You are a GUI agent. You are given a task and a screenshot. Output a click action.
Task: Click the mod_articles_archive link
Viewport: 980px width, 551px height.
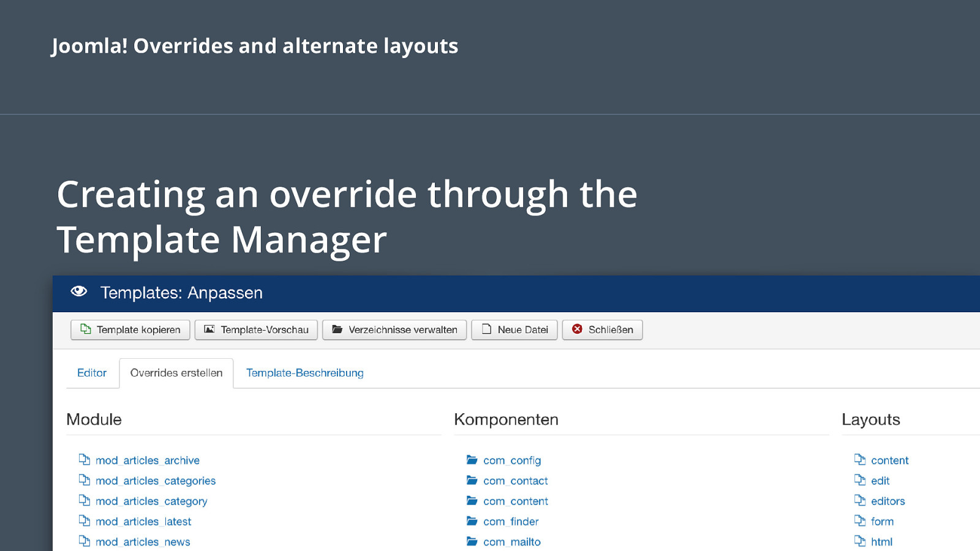tap(148, 460)
